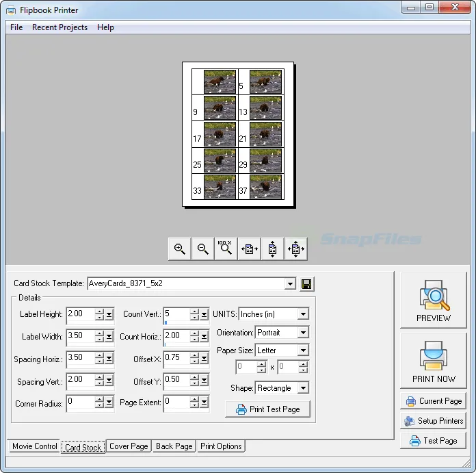Click Count Vert. spinner arrows
Image resolution: width=476 pixels, height=473 pixels.
coord(195,314)
